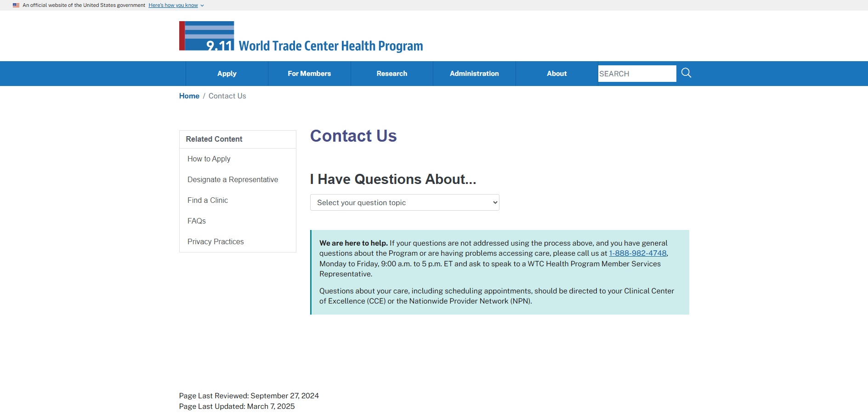Click the 9.11 WTC Health Program logo
Image resolution: width=868 pixels, height=419 pixels.
tap(207, 36)
